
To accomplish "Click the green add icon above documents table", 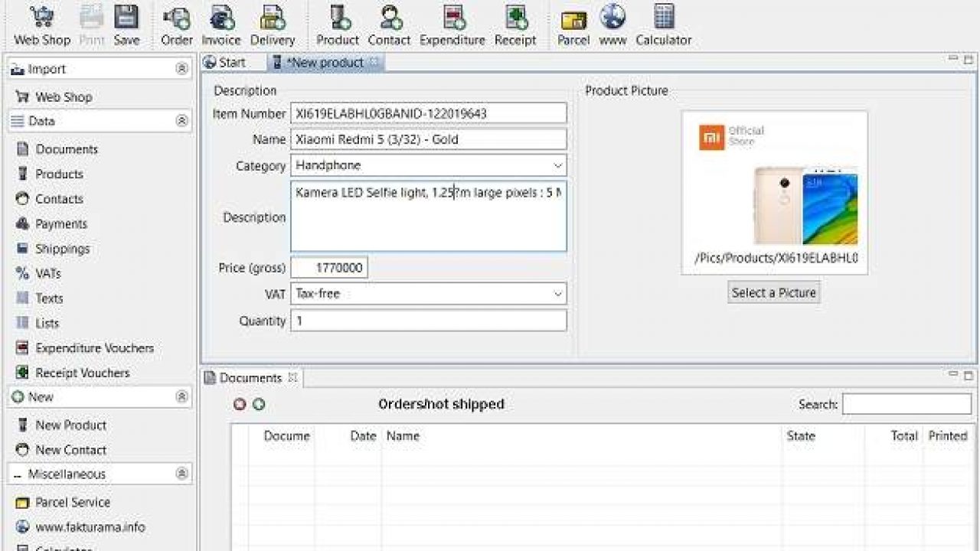I will click(259, 404).
